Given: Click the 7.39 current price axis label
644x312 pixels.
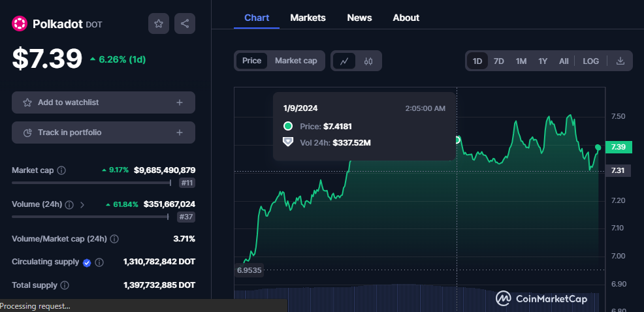Looking at the screenshot, I should pyautogui.click(x=618, y=147).
